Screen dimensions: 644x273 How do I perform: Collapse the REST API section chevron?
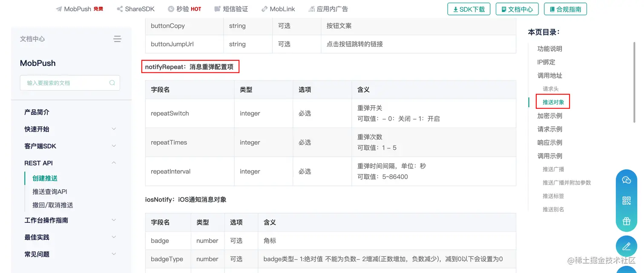(114, 163)
